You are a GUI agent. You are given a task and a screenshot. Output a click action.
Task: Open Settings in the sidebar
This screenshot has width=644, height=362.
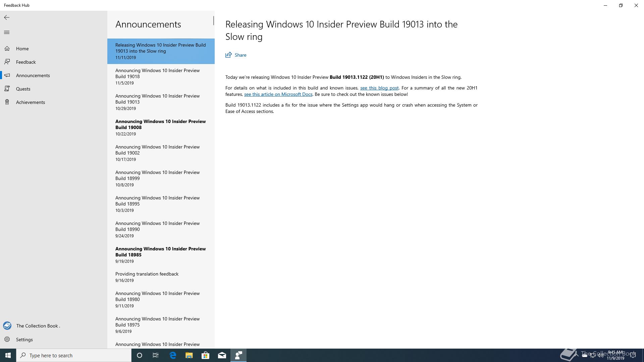[54, 340]
